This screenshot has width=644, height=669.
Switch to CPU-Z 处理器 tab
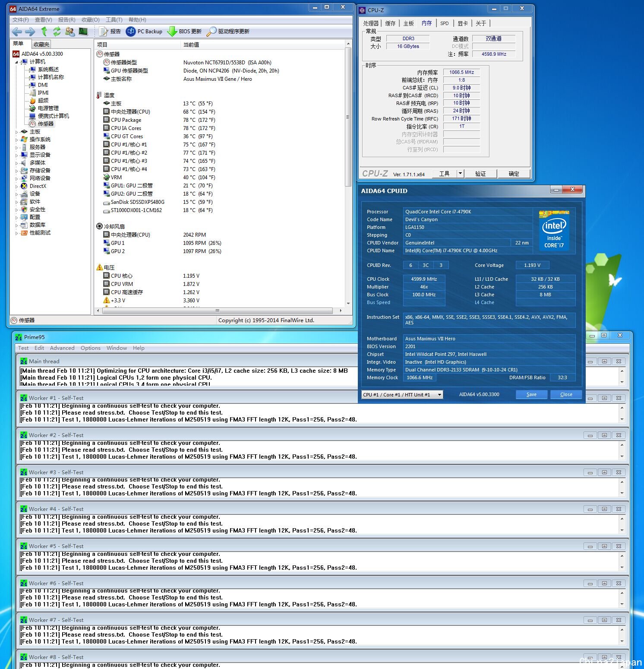tap(371, 23)
